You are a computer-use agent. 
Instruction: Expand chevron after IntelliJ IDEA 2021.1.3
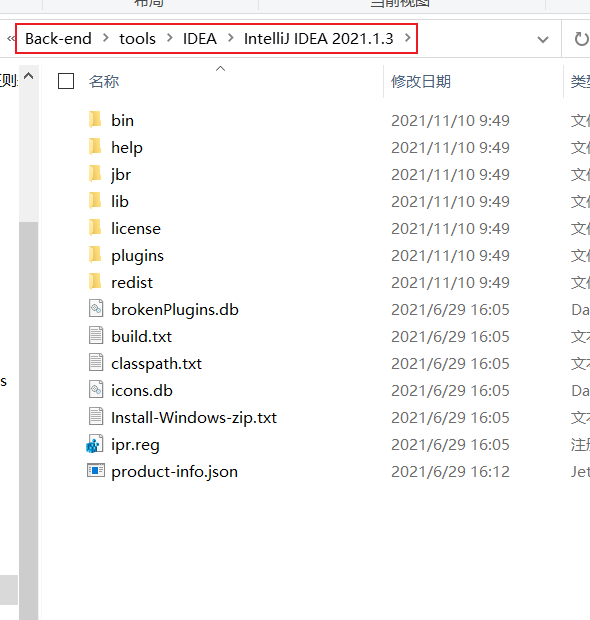pos(408,38)
